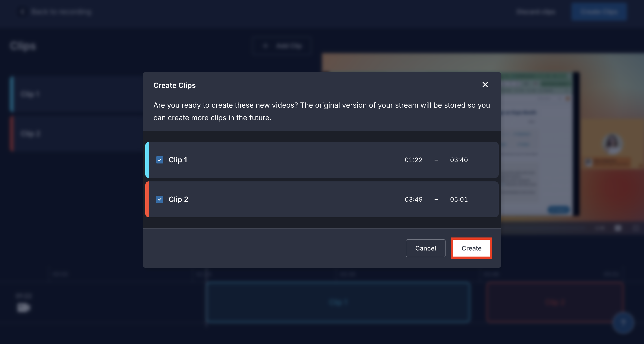644x344 pixels.
Task: Uncheck the Clip 2 checkbox
Action: 159,199
